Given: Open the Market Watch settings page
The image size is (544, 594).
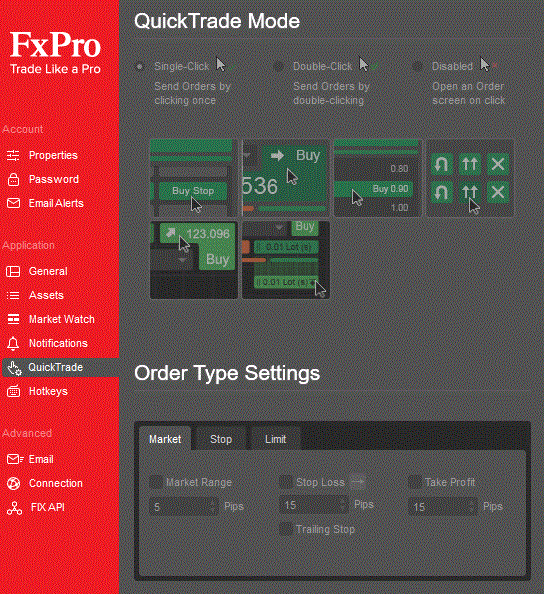Looking at the screenshot, I should click(x=61, y=319).
